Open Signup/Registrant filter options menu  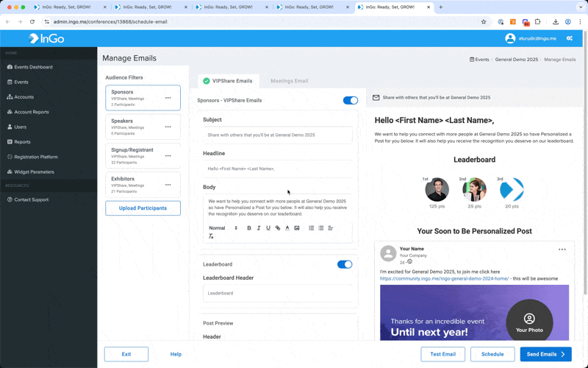point(168,156)
